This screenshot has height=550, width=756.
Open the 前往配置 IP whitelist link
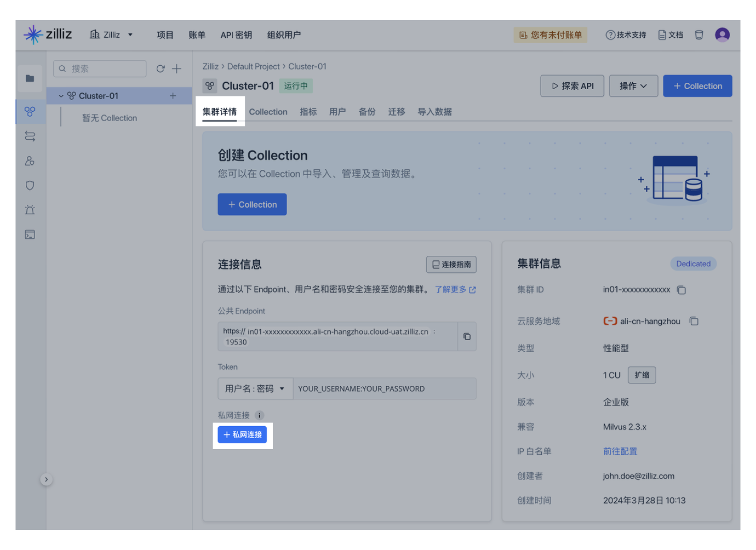point(620,451)
